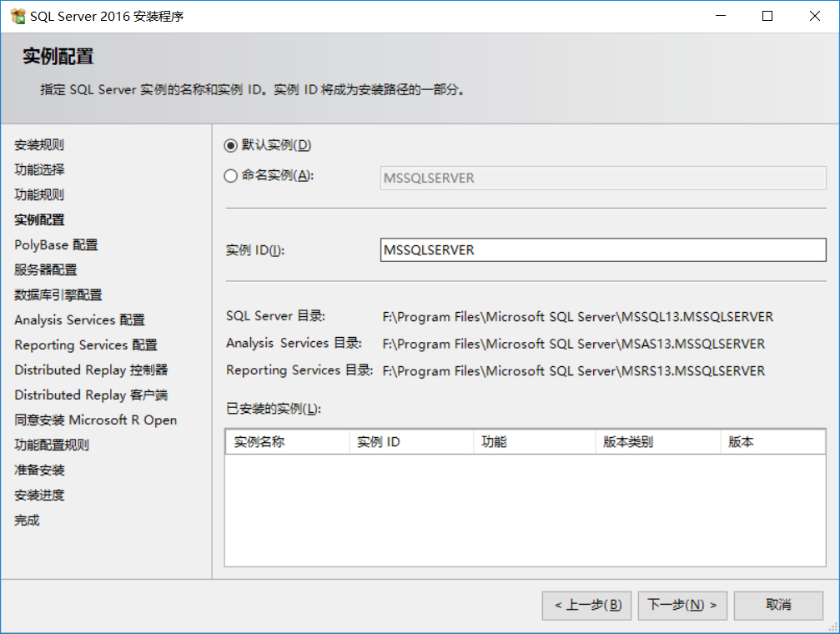Sort by the 实例名称 column header

click(287, 442)
